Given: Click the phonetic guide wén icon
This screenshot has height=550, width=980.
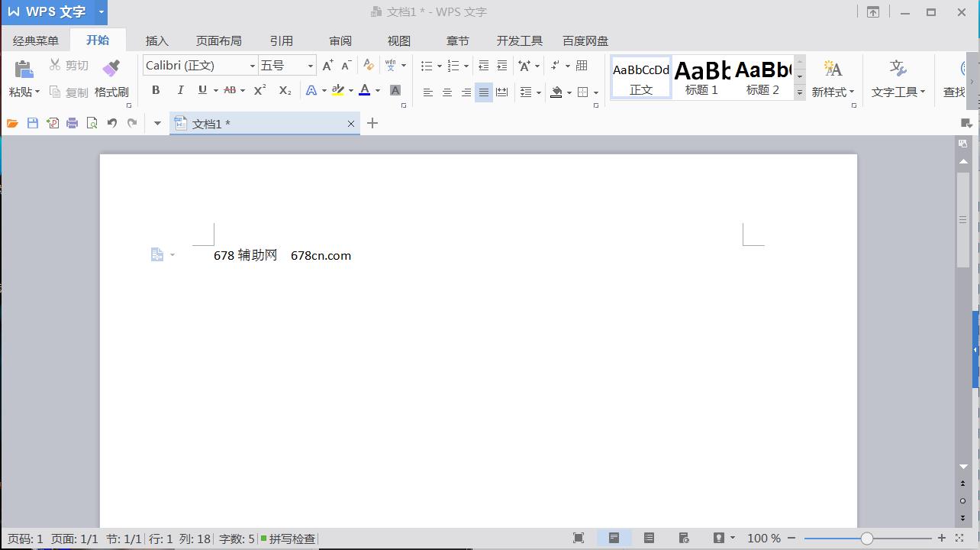Looking at the screenshot, I should click(x=391, y=66).
